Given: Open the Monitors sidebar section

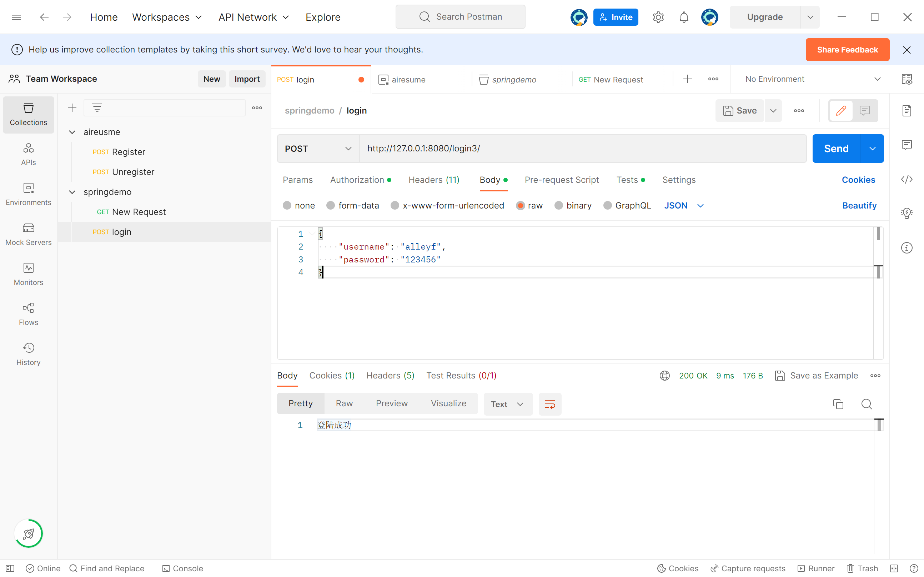Looking at the screenshot, I should (x=28, y=274).
